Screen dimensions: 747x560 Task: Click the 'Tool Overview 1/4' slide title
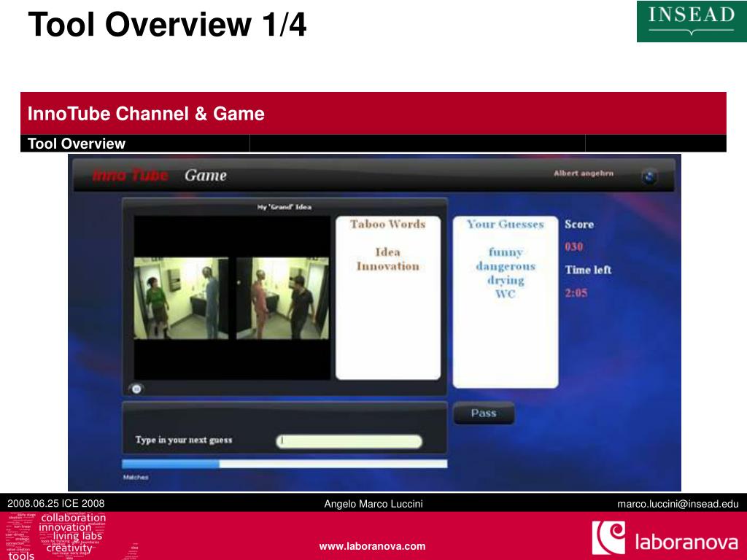click(x=167, y=24)
